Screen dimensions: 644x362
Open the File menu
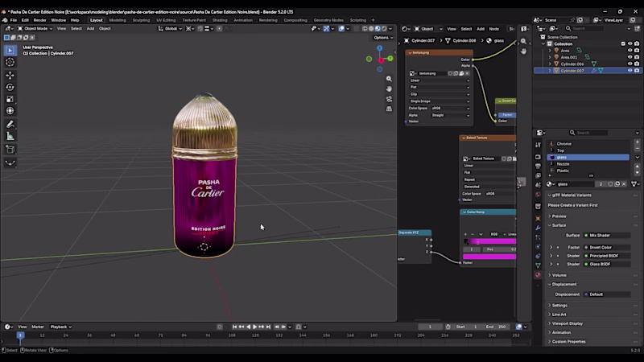pos(14,20)
